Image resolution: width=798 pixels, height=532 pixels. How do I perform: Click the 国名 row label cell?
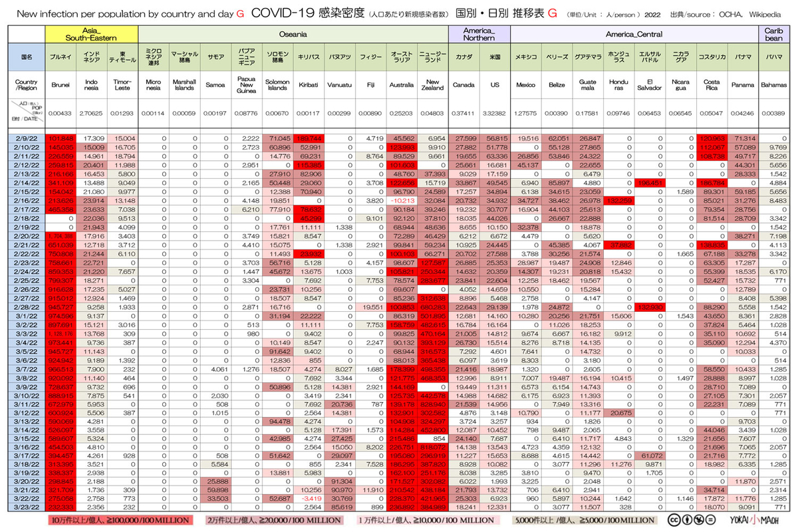(x=27, y=58)
